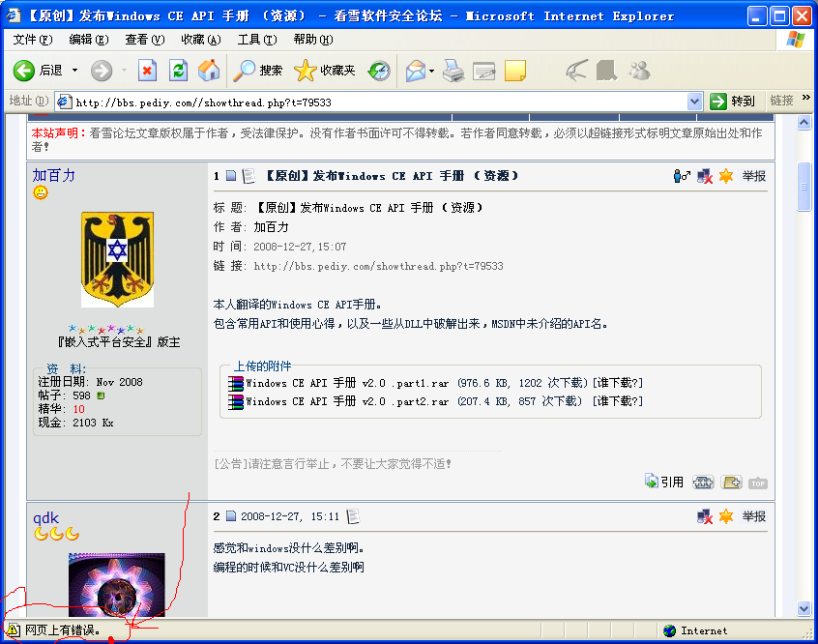The height and width of the screenshot is (644, 818).
Task: Go to the Home page icon
Action: [x=209, y=71]
